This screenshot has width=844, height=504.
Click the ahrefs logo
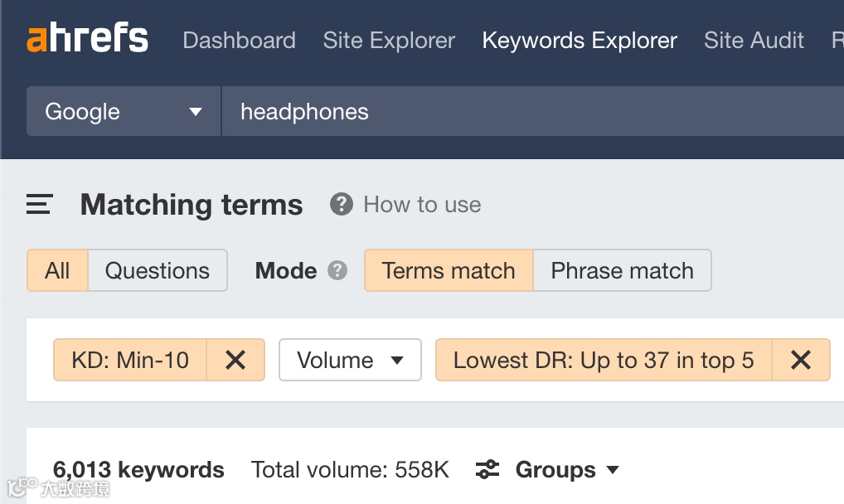pyautogui.click(x=86, y=37)
